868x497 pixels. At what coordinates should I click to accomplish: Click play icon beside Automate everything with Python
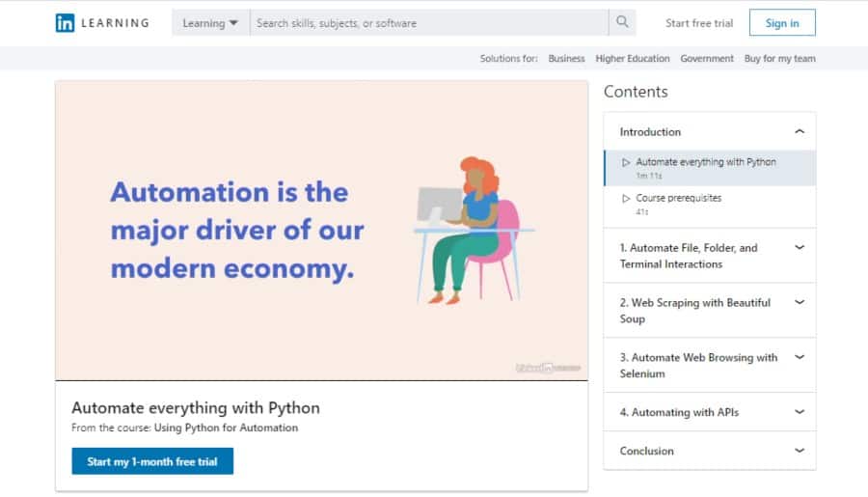pos(626,162)
